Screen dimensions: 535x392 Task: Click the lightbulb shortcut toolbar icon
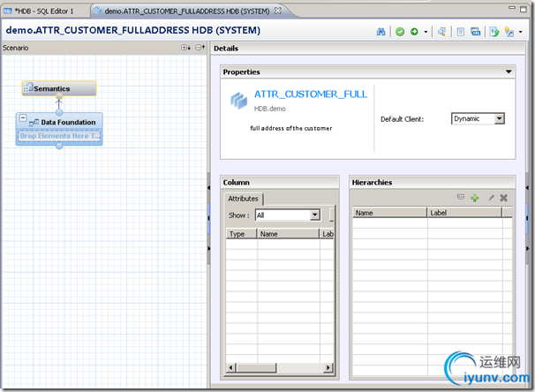[x=509, y=32]
